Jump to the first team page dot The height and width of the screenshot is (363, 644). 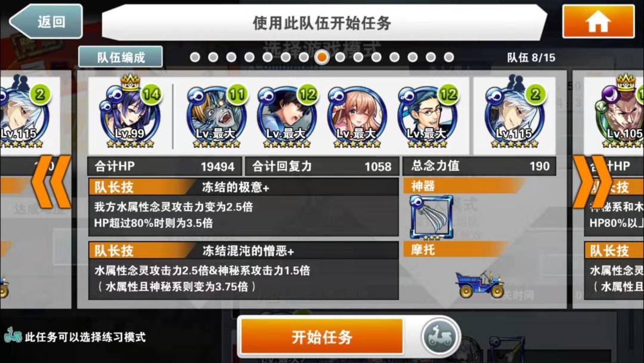195,57
